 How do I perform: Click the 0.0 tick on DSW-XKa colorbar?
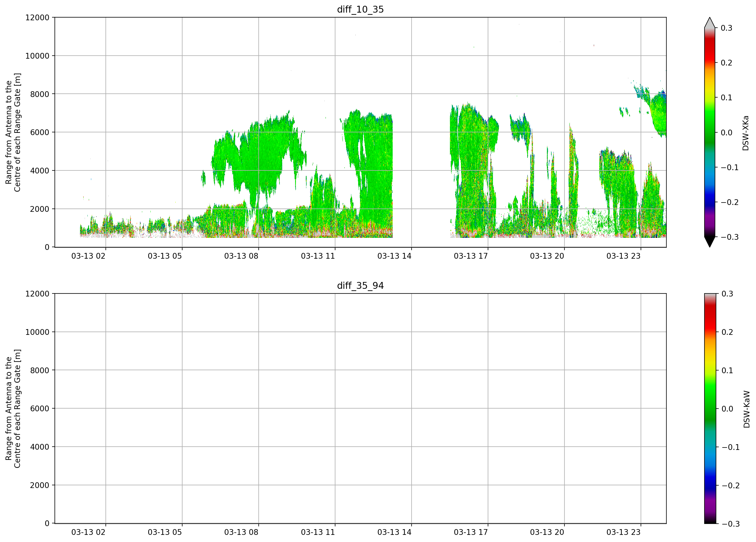(x=726, y=133)
